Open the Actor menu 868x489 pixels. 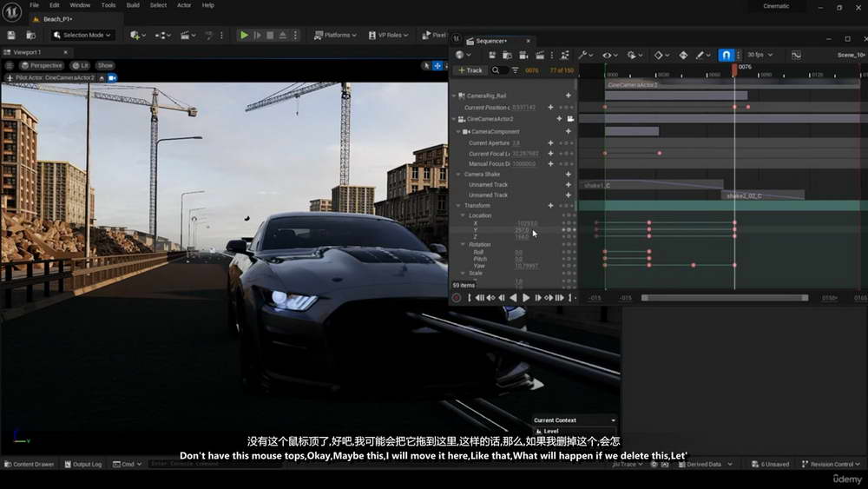[x=184, y=5]
